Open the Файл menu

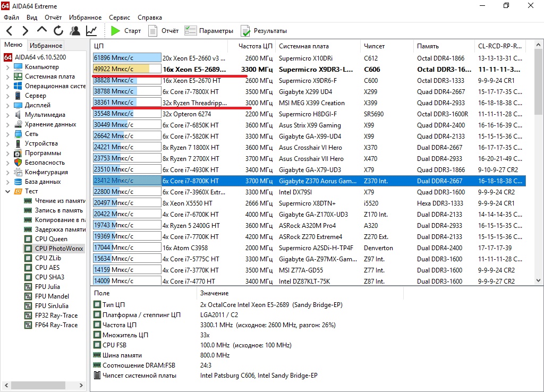tap(11, 18)
